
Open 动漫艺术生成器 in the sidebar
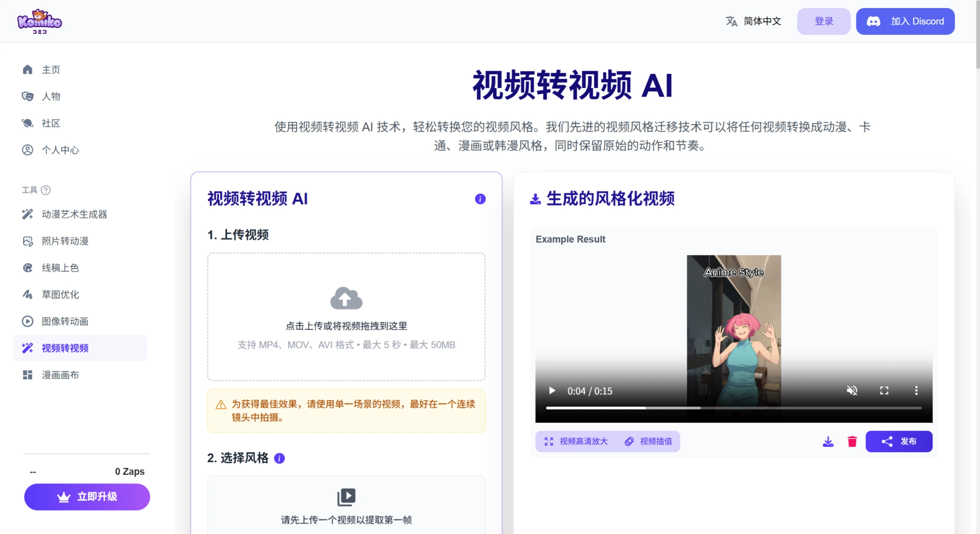point(74,214)
